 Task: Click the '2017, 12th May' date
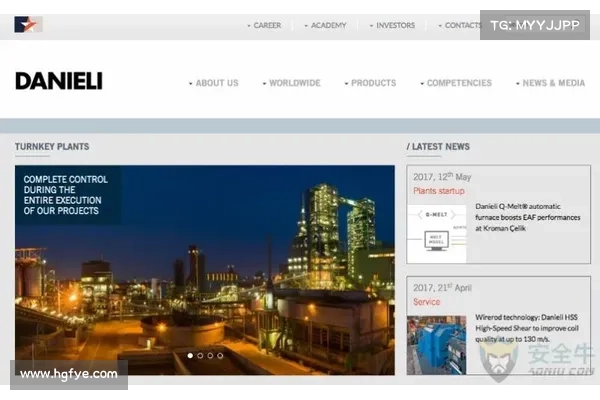(x=442, y=176)
